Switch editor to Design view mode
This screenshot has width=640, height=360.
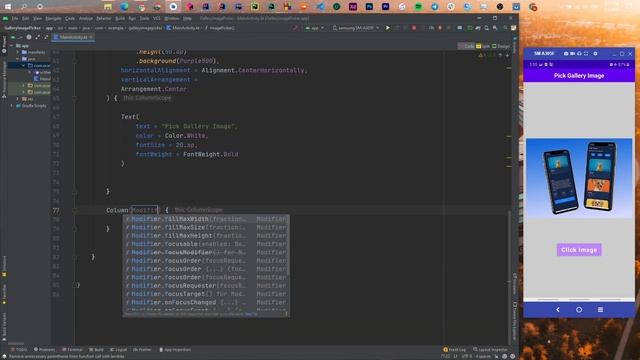pyautogui.click(x=501, y=46)
